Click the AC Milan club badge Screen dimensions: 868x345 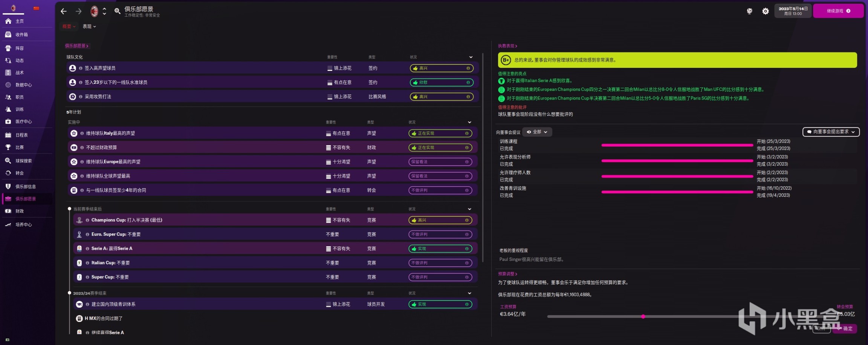(94, 11)
